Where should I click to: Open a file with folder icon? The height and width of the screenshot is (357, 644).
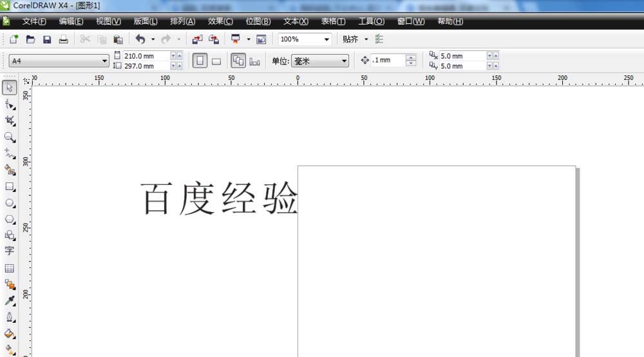click(30, 39)
